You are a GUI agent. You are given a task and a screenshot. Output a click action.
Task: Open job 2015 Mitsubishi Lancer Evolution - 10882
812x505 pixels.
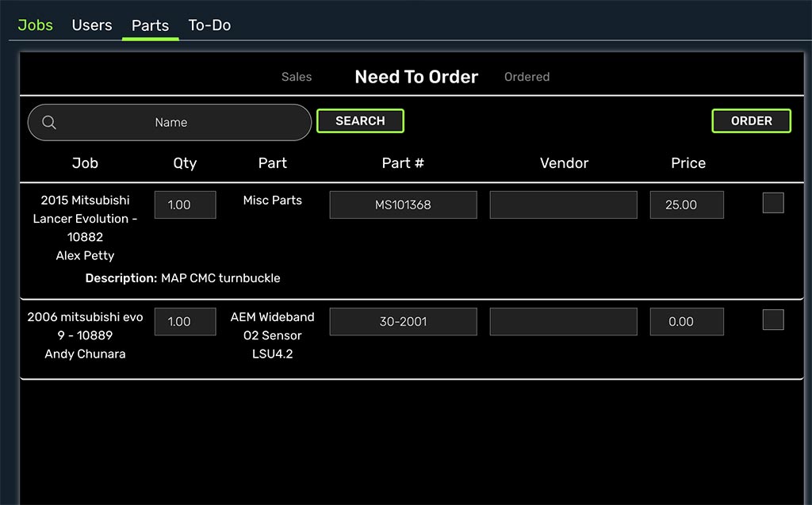[85, 219]
